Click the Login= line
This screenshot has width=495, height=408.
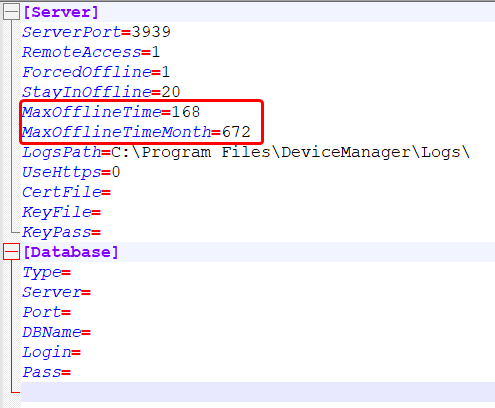(x=52, y=352)
